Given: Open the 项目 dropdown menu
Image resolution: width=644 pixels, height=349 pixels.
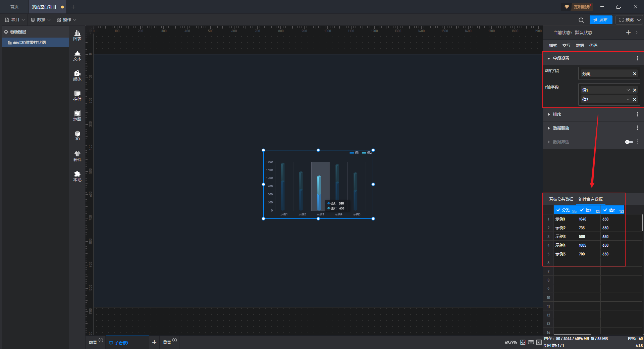Looking at the screenshot, I should coord(15,20).
